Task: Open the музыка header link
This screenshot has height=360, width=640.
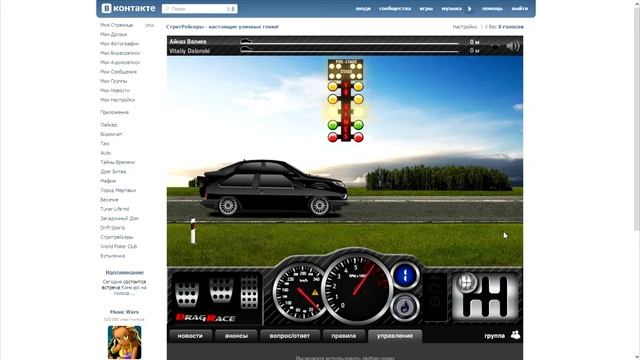Action: [x=451, y=9]
